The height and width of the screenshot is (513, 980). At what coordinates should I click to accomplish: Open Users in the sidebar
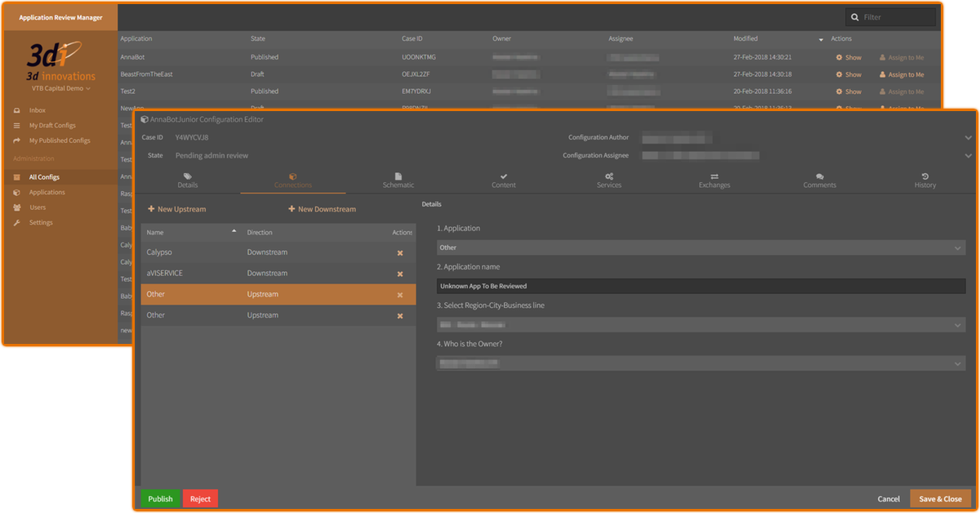[x=38, y=207]
